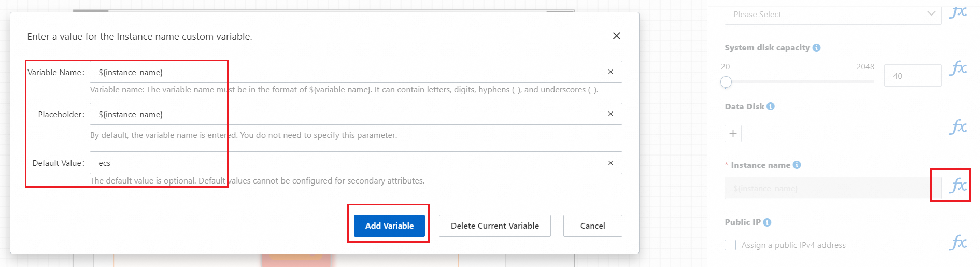Image resolution: width=980 pixels, height=267 pixels.
Task: Click the Add Variable button
Action: [x=389, y=226]
